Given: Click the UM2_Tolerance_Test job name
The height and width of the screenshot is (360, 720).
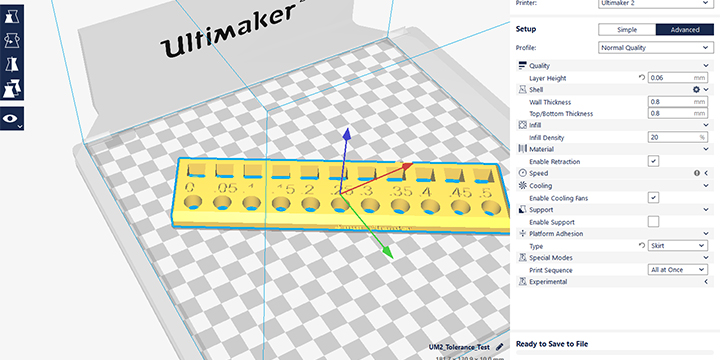Looking at the screenshot, I should pyautogui.click(x=459, y=347).
